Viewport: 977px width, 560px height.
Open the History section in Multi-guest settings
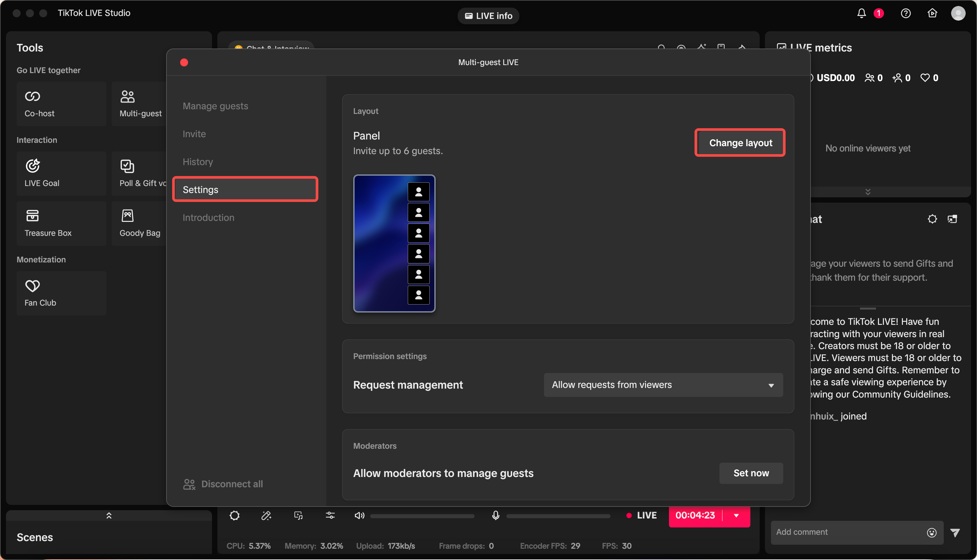(197, 161)
